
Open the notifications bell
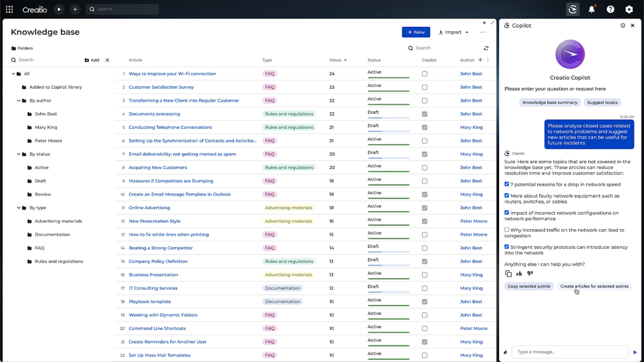592,9
